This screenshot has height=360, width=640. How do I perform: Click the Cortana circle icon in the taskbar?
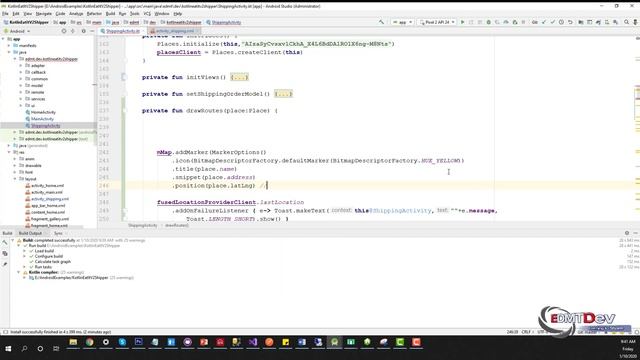40,349
